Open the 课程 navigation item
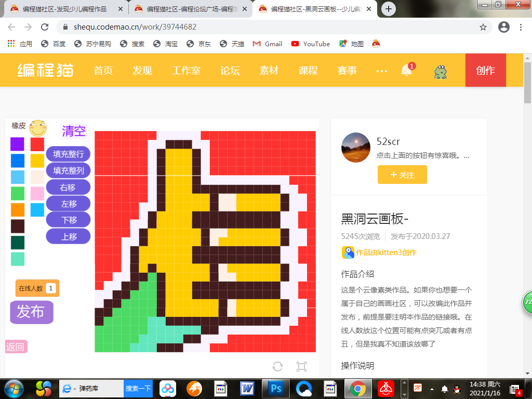This screenshot has height=399, width=532. 308,70
